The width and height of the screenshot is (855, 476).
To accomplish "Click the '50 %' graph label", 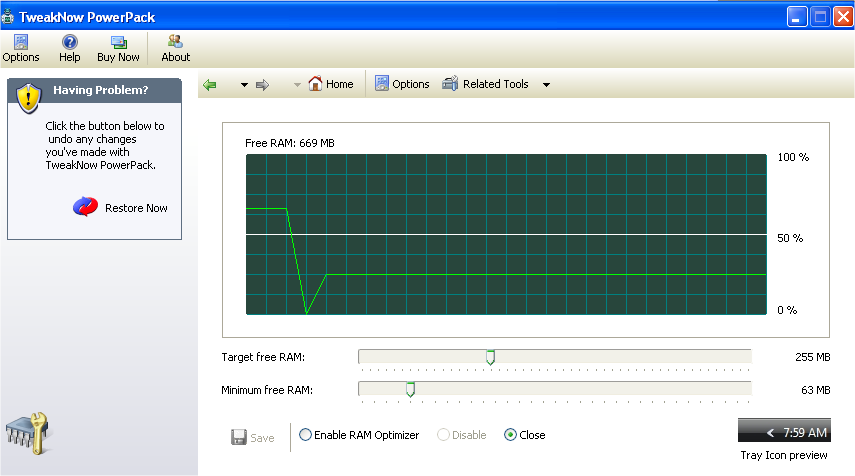I will [790, 238].
